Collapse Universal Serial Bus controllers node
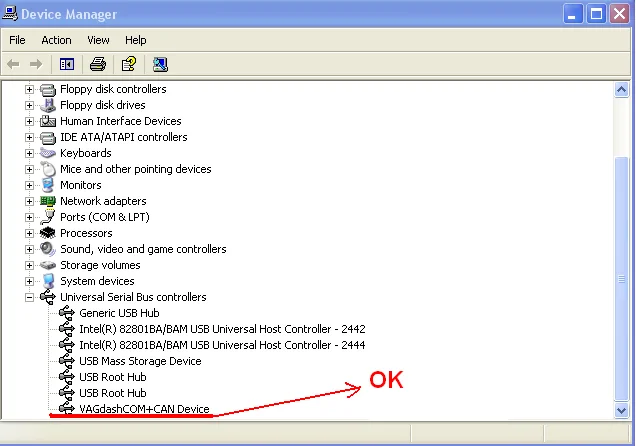 click(29, 297)
